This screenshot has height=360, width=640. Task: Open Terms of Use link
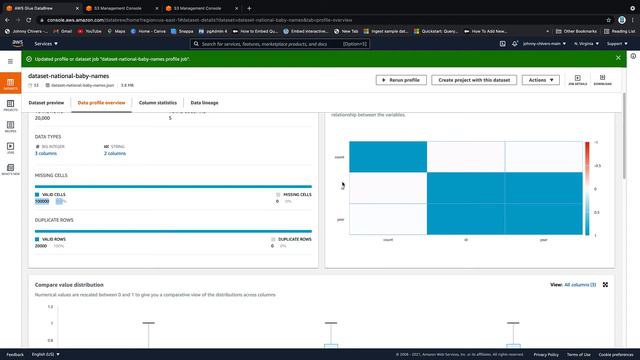pos(578,354)
